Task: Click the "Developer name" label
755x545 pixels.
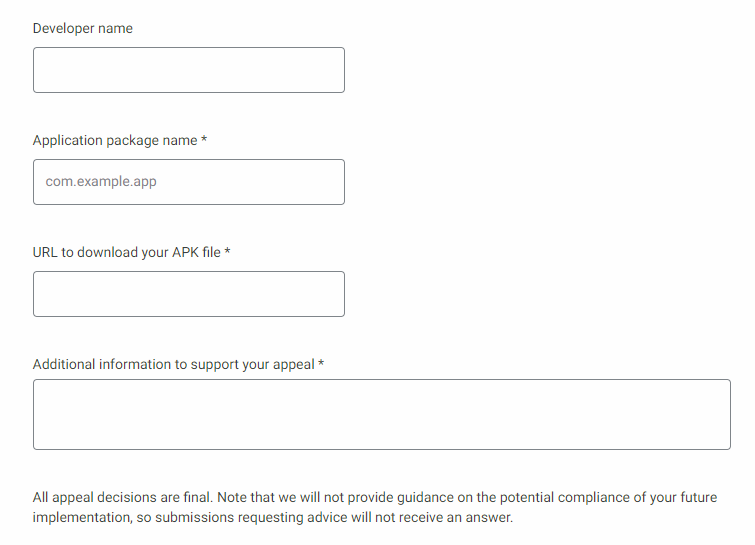Action: point(83,29)
